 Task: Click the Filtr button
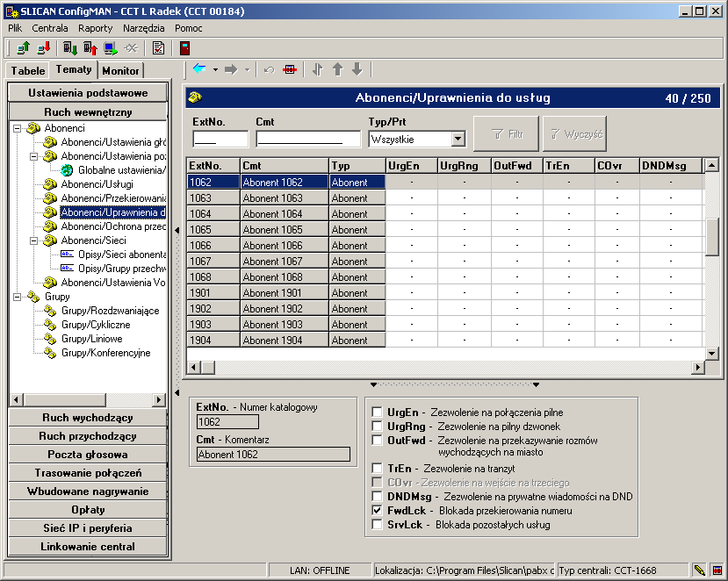point(506,133)
